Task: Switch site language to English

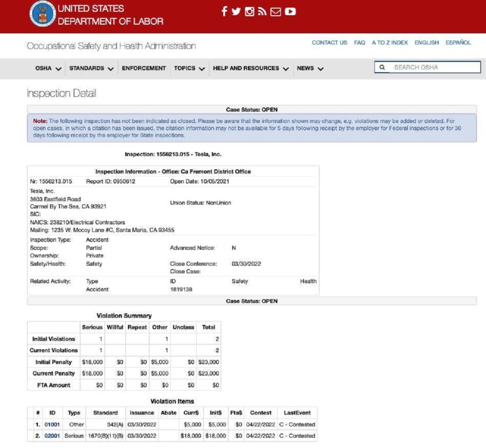Action: click(427, 42)
